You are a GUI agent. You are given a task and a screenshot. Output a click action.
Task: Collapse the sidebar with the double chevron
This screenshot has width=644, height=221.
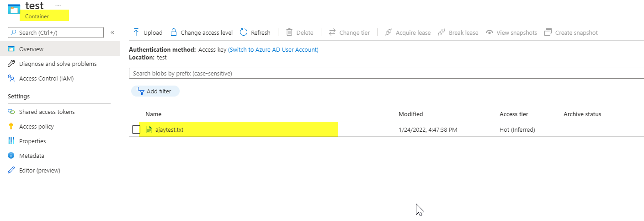pyautogui.click(x=112, y=32)
